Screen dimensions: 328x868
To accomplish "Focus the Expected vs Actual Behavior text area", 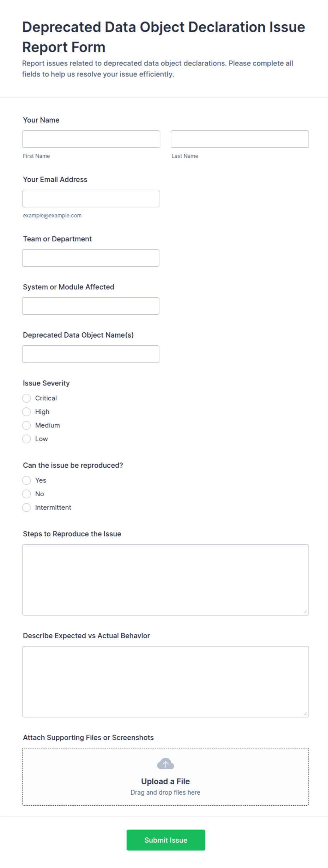I will [x=165, y=682].
